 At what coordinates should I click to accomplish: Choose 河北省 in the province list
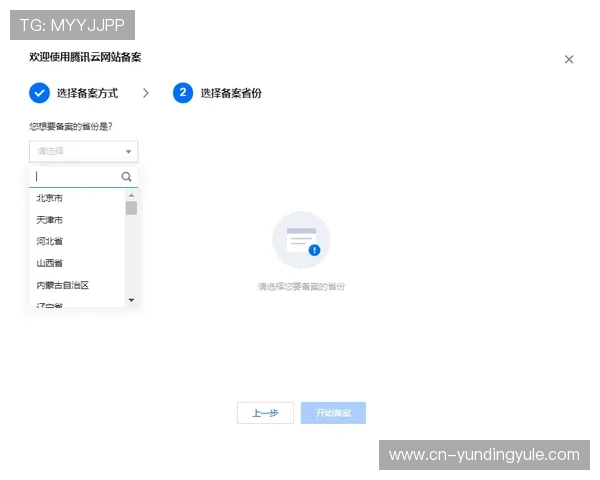point(77,241)
